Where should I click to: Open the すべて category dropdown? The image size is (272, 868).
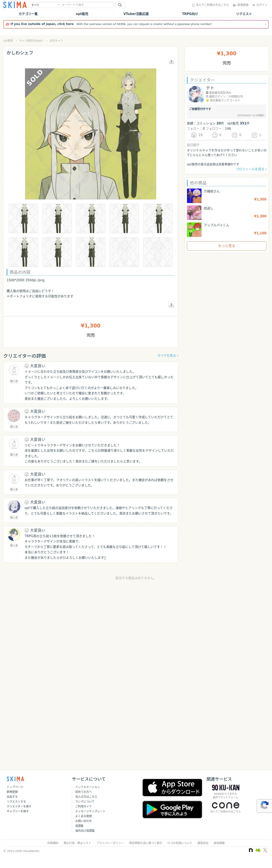[45, 5]
